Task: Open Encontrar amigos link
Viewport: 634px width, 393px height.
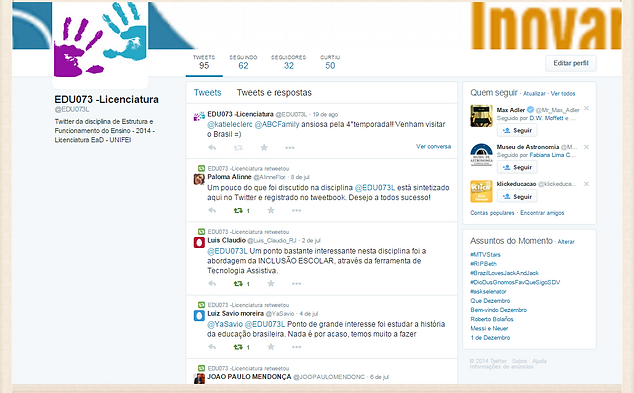Action: [542, 213]
